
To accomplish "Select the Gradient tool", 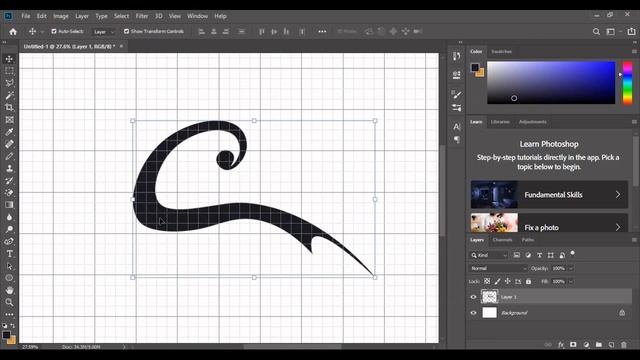I will [9, 205].
